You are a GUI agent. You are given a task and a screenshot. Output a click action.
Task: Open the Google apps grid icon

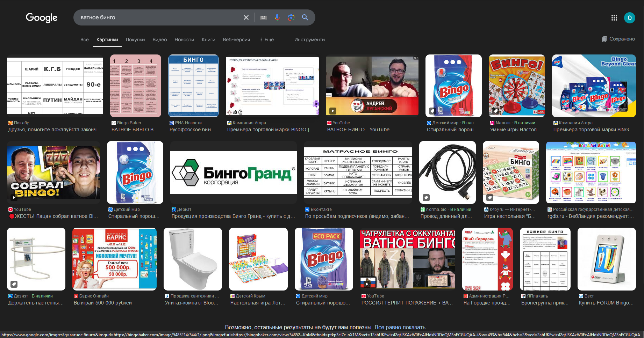coord(614,18)
